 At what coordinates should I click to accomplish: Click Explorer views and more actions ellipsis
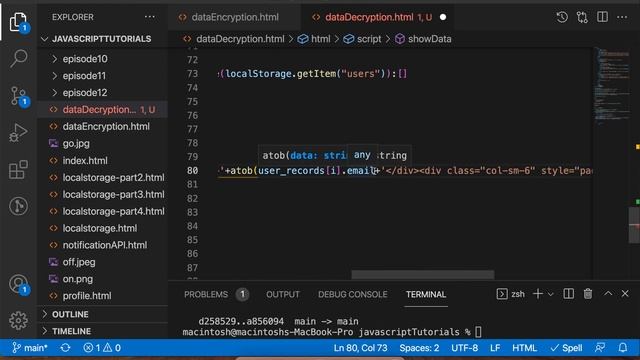(x=150, y=17)
